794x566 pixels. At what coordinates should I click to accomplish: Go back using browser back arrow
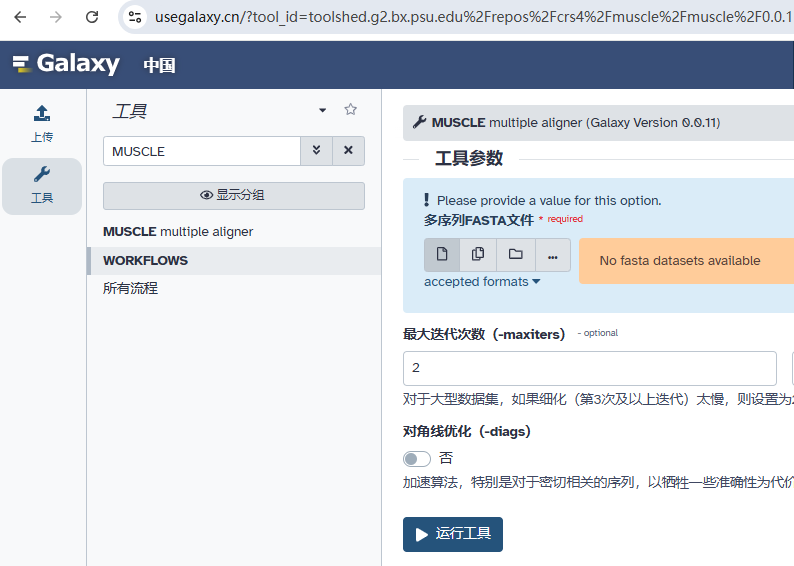20,17
